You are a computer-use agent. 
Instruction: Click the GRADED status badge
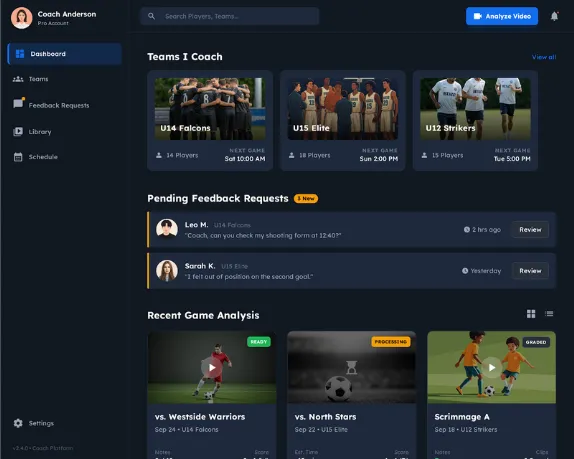point(536,342)
